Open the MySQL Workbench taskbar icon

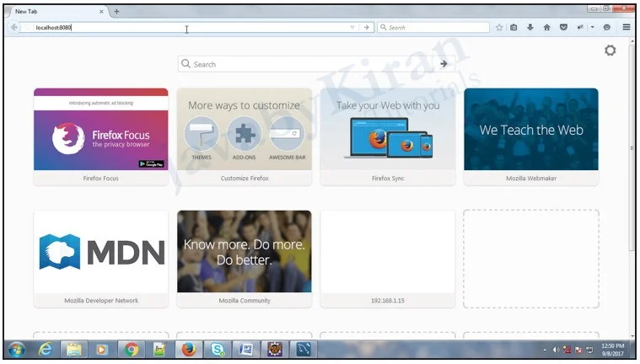pyautogui.click(x=304, y=350)
